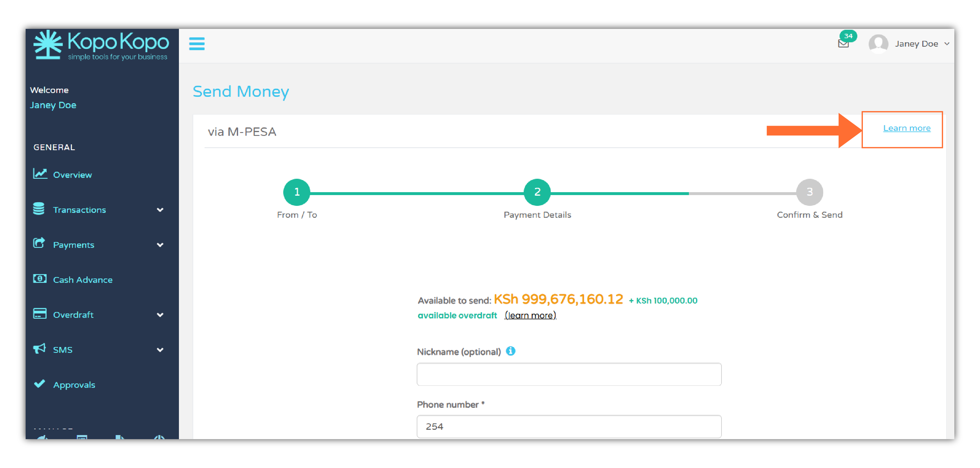The width and height of the screenshot is (980, 468).
Task: Click the Cash Advance money icon
Action: (40, 279)
